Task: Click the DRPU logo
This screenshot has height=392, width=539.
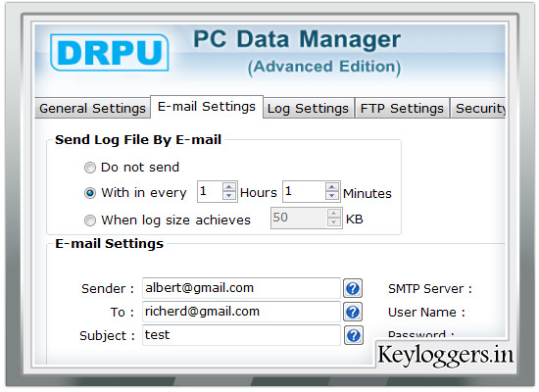Action: pos(110,53)
